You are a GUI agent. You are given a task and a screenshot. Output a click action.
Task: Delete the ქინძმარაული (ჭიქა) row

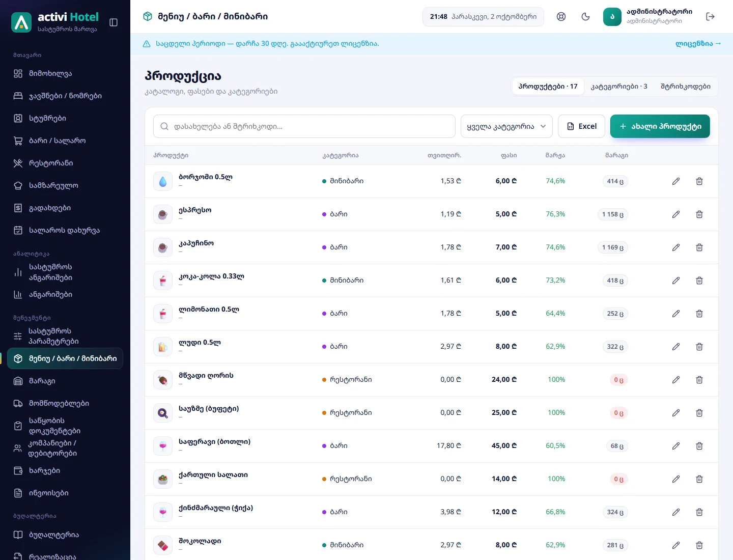tap(699, 512)
